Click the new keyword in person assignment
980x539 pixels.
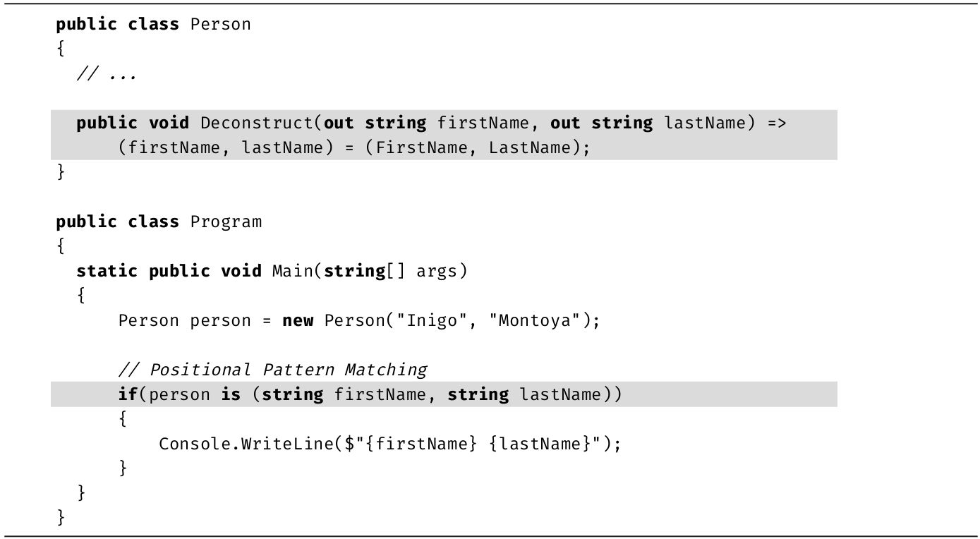[298, 321]
